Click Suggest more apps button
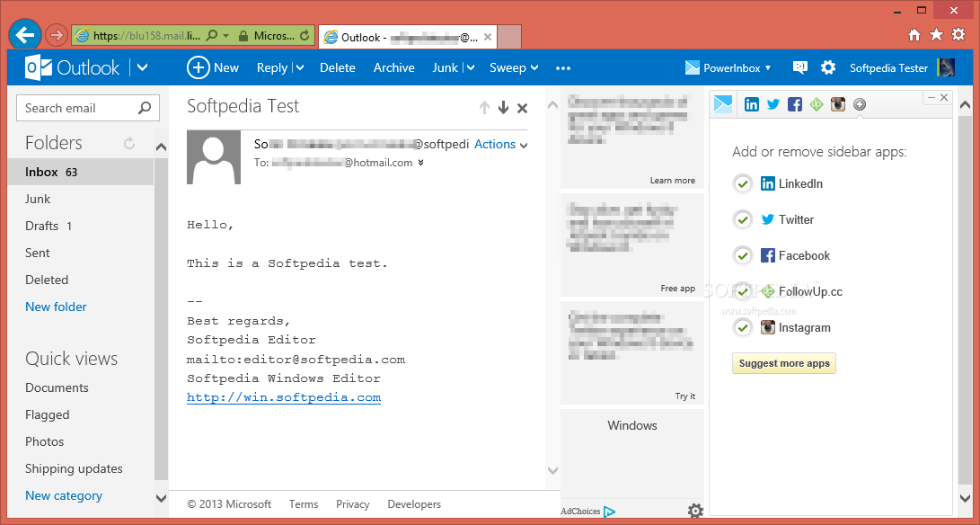This screenshot has width=980, height=525. [x=784, y=363]
